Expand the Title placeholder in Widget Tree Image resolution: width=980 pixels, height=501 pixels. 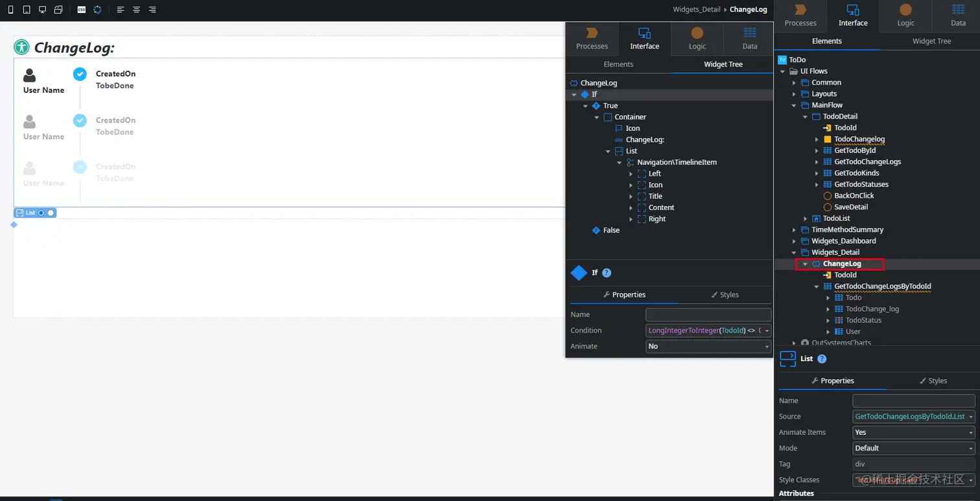[631, 196]
